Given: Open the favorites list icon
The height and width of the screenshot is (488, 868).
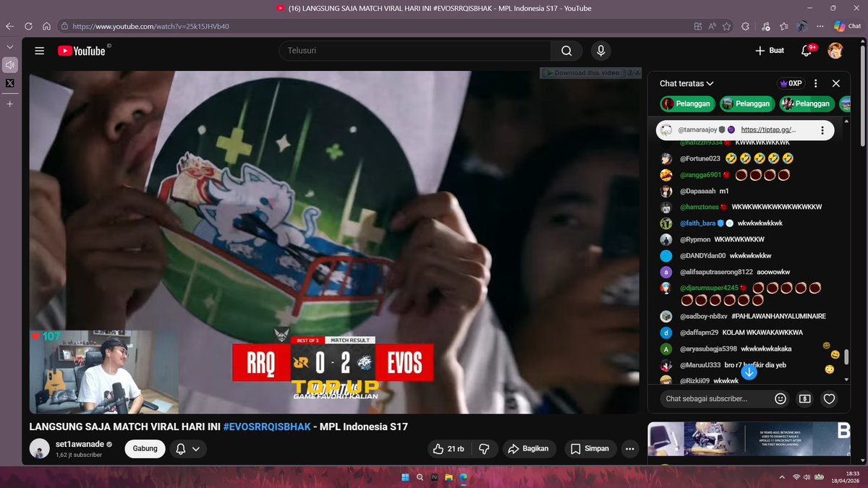Looking at the screenshot, I should tap(784, 26).
